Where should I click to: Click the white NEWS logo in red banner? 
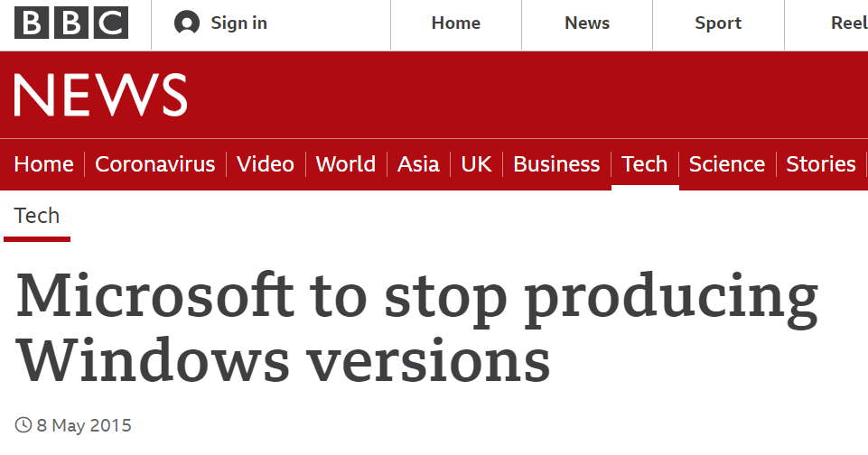click(x=101, y=95)
